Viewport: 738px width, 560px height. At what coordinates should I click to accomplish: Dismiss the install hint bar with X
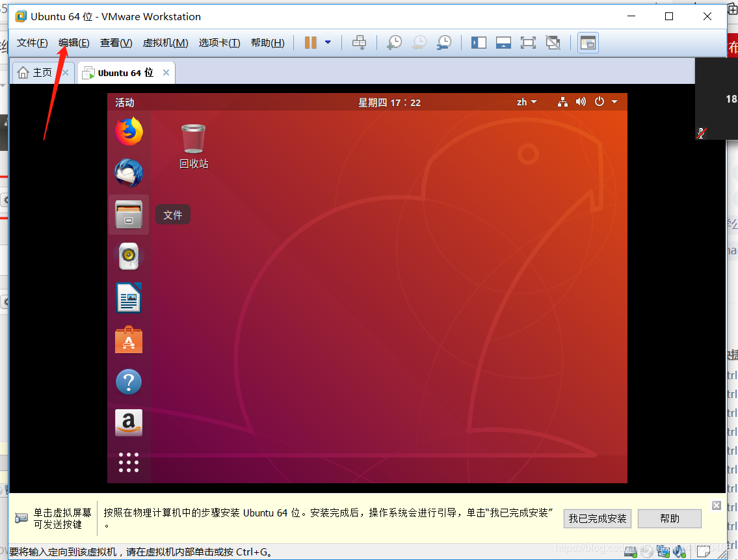[x=717, y=505]
